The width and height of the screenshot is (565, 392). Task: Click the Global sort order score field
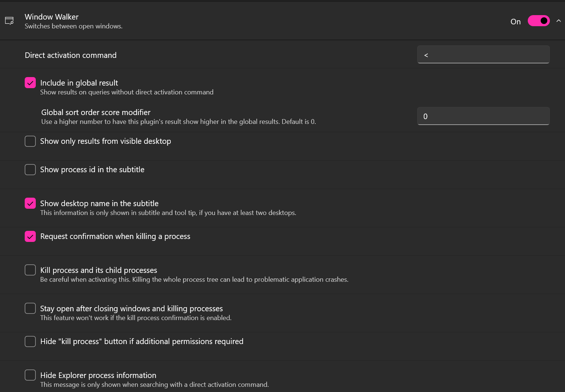point(483,116)
